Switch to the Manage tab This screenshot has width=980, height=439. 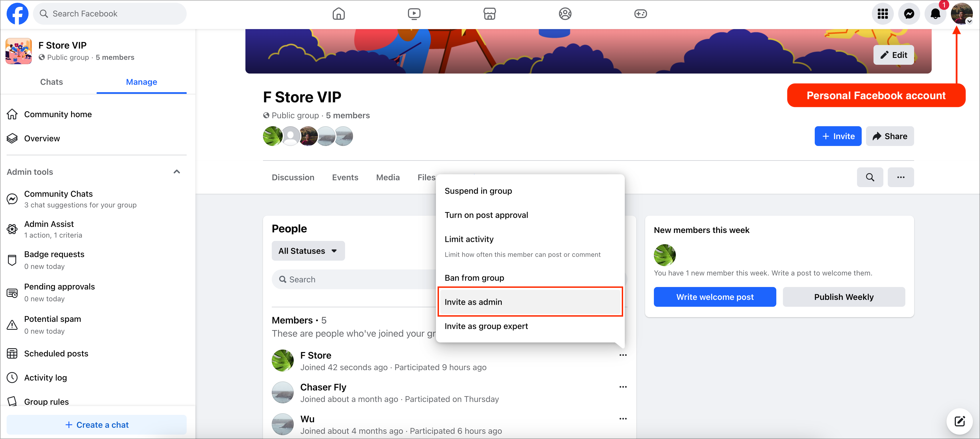[142, 82]
